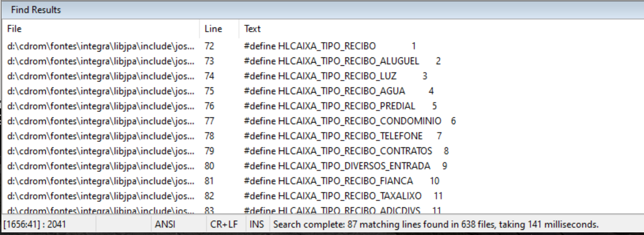Sort results by the File column header
This screenshot has height=235, width=644.
(x=15, y=29)
